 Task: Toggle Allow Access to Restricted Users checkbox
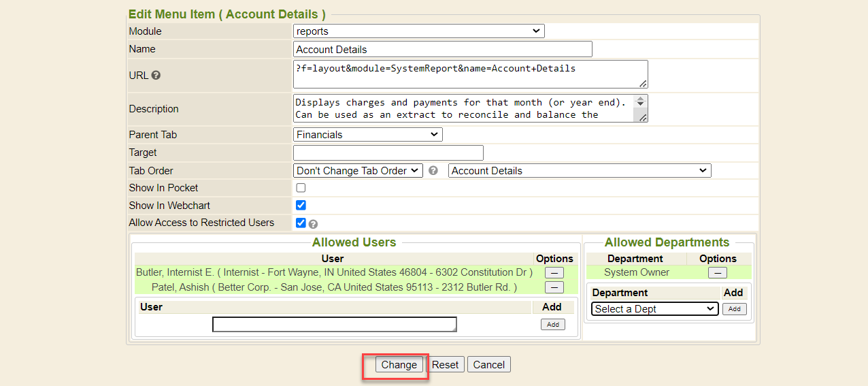301,223
